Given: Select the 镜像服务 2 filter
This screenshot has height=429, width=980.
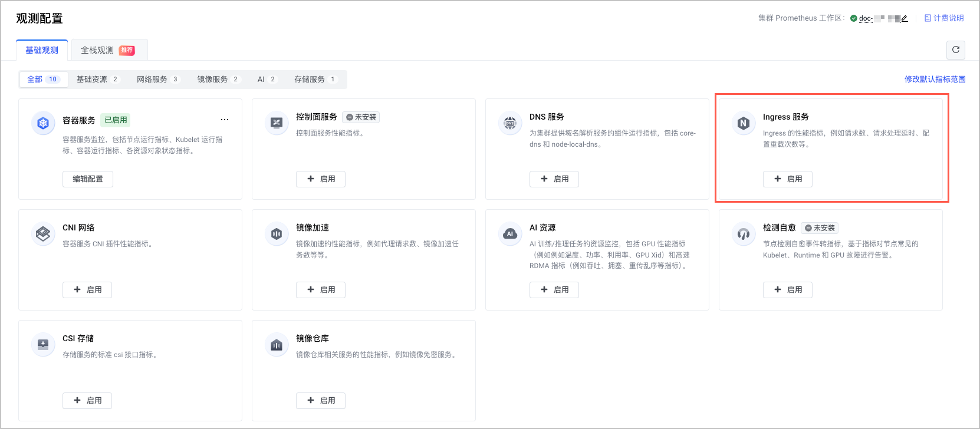Looking at the screenshot, I should (x=218, y=79).
